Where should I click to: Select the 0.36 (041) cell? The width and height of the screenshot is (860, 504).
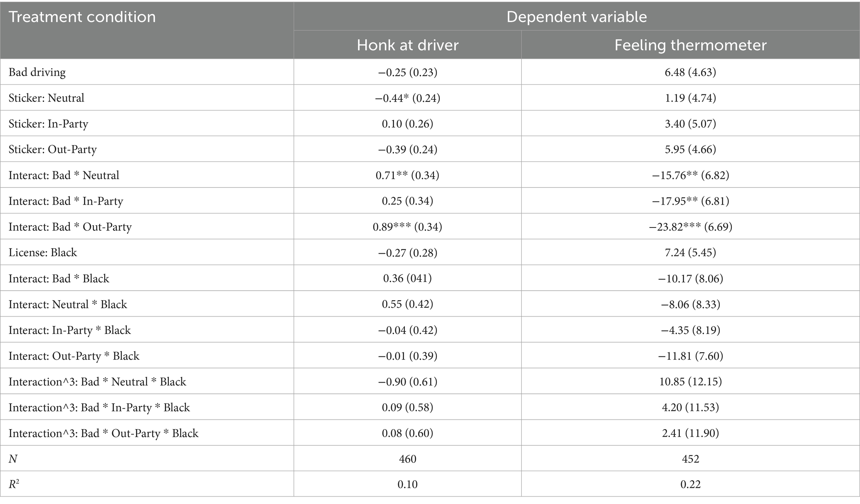[x=407, y=279]
